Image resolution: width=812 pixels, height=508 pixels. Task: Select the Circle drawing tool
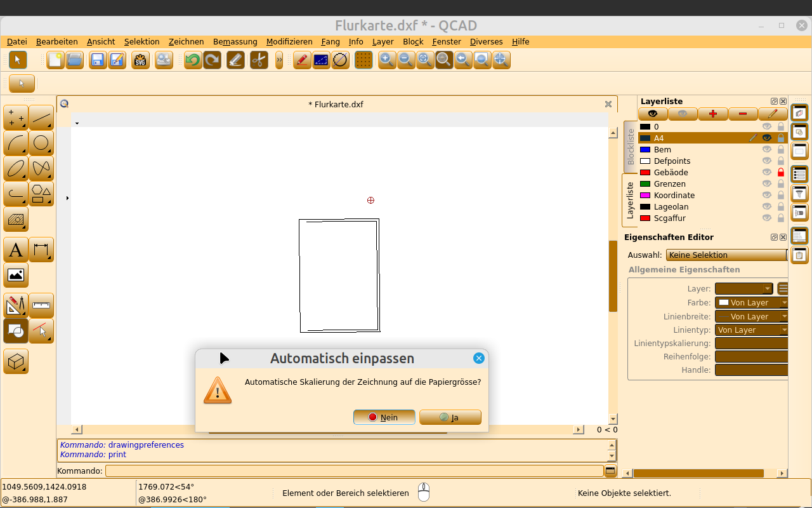tap(41, 143)
